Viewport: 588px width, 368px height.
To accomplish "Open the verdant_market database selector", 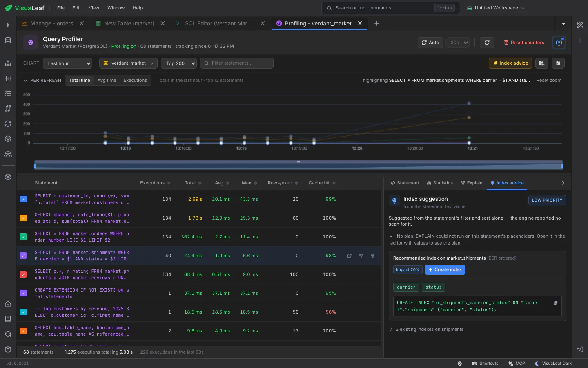I will pos(128,63).
